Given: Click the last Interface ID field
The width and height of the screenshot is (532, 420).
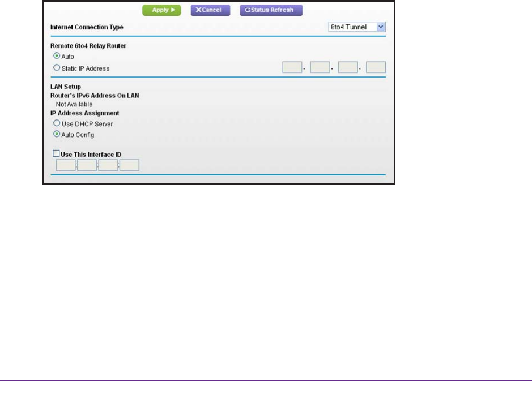Looking at the screenshot, I should (x=129, y=165).
